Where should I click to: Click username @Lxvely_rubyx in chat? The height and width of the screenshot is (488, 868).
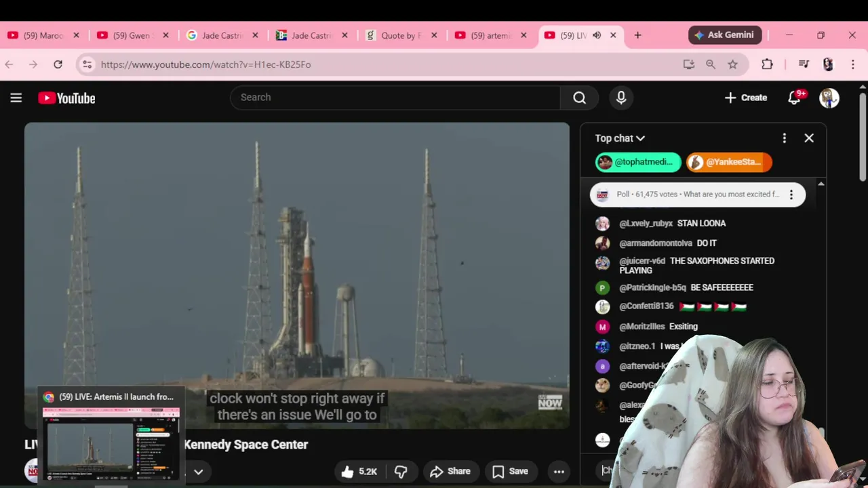point(646,224)
